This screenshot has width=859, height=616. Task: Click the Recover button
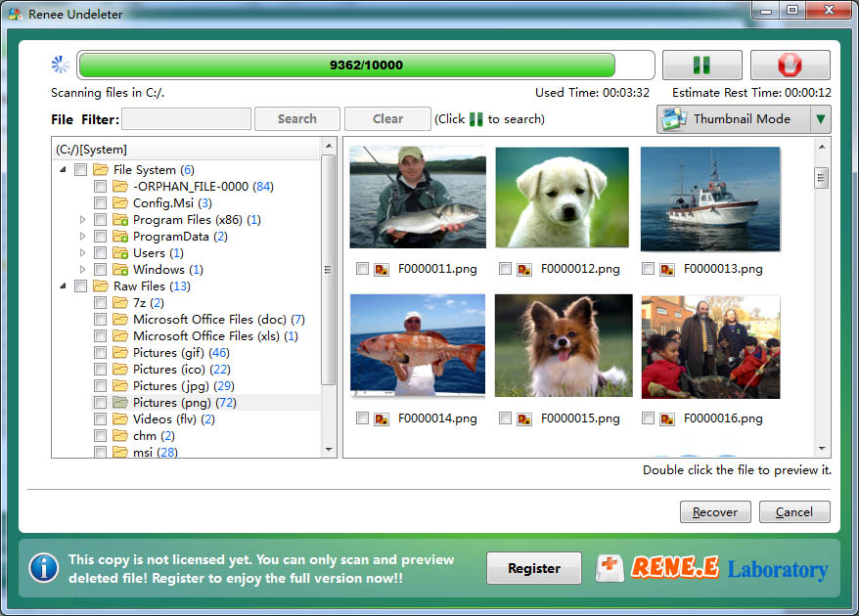click(715, 512)
